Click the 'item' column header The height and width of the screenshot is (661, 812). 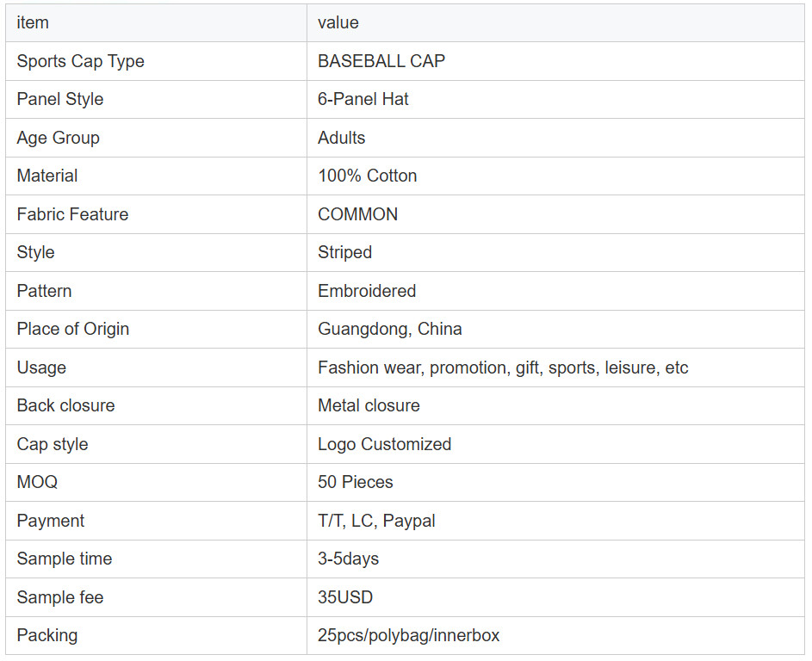point(33,22)
